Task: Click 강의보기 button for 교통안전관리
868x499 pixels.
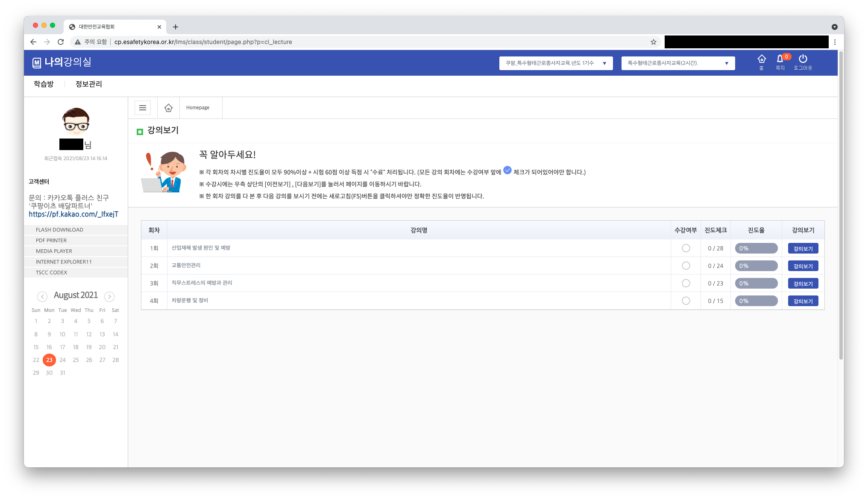Action: (803, 266)
